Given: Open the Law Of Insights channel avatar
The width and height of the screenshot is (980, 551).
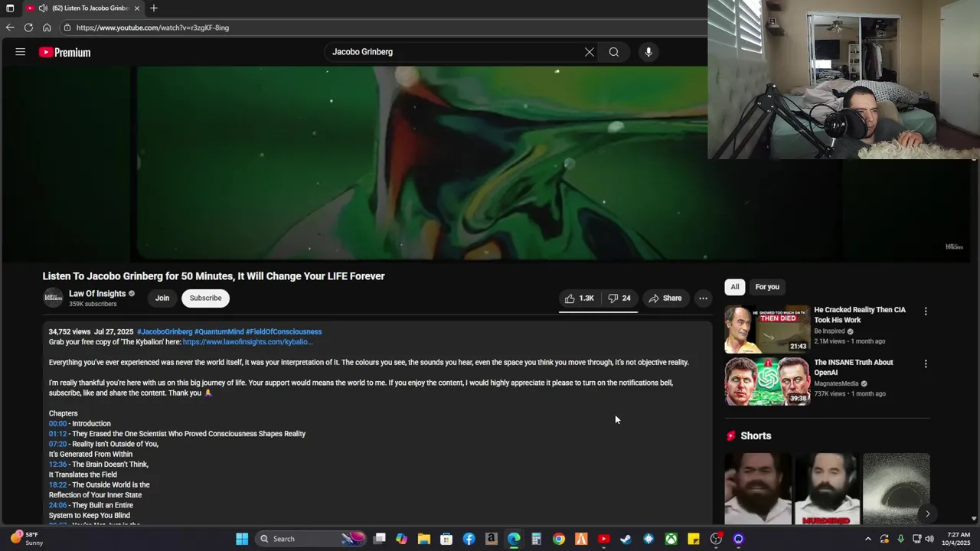Looking at the screenshot, I should coord(53,298).
